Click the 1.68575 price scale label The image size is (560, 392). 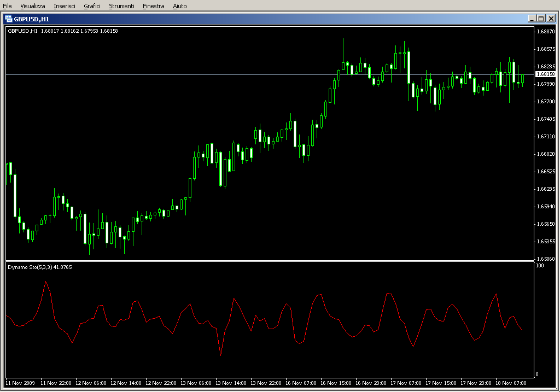point(546,49)
